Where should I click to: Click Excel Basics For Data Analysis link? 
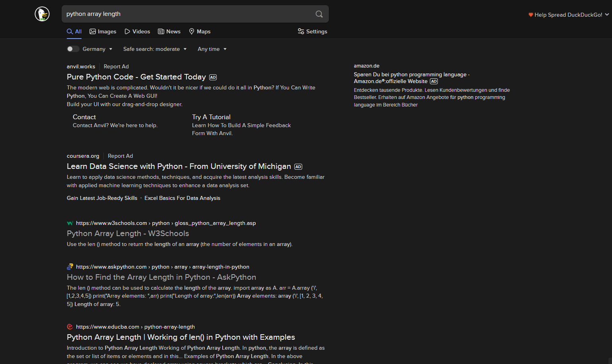[183, 198]
